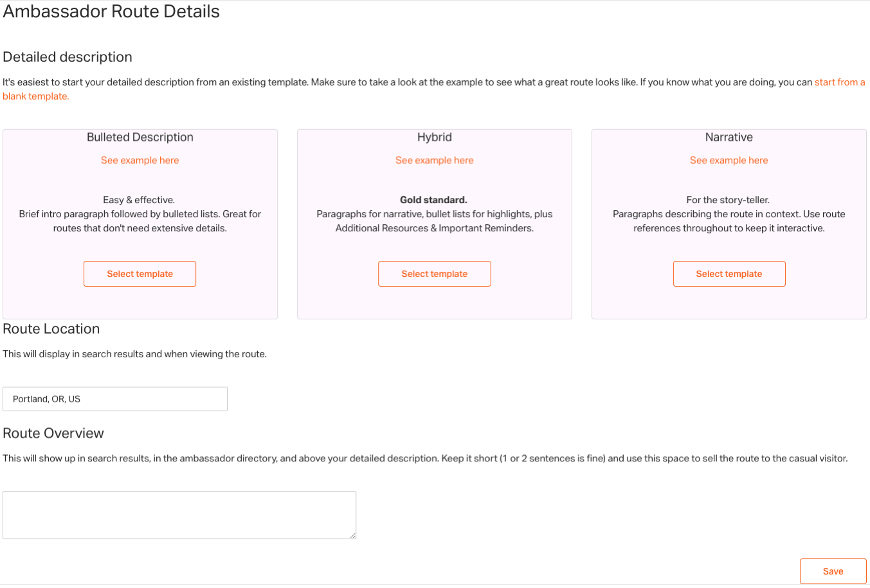This screenshot has height=588, width=870.
Task: Click the Route Location heading
Action: point(51,328)
